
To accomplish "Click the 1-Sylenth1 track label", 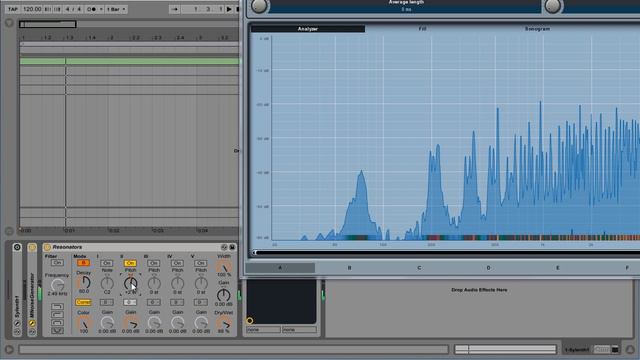I will tap(577, 350).
